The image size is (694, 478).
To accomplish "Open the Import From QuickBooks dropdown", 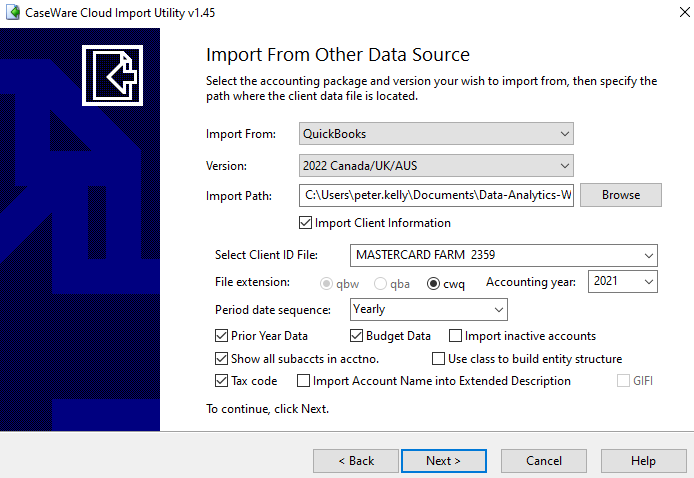I will pos(436,133).
